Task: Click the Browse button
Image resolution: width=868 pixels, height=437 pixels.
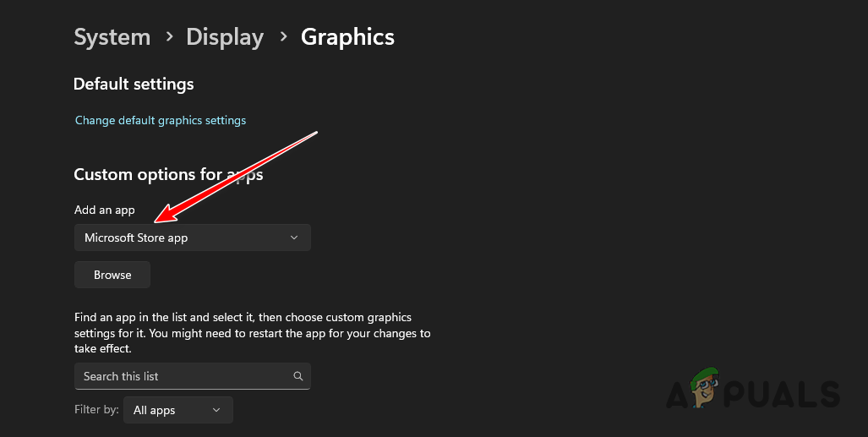Action: coord(112,275)
